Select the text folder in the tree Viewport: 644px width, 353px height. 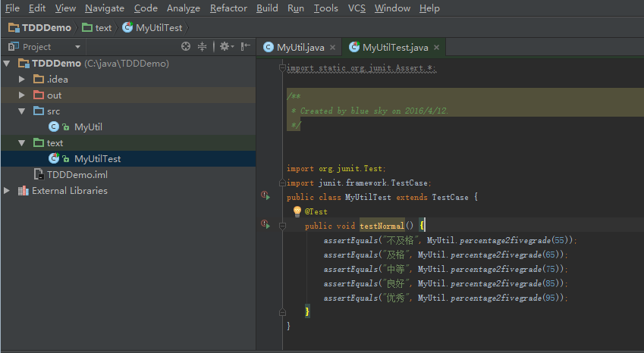pyautogui.click(x=128, y=143)
